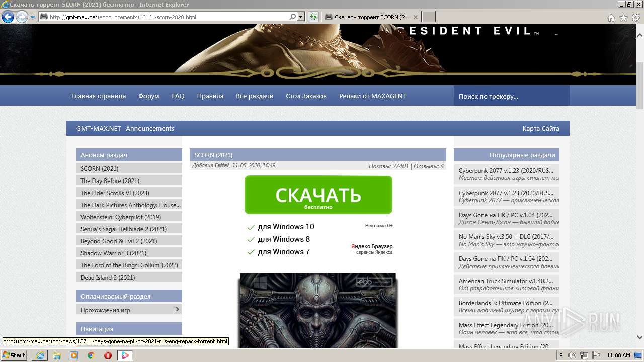Open 'Все раздачи' menu item
The width and height of the screenshot is (644, 362).
[x=255, y=96]
